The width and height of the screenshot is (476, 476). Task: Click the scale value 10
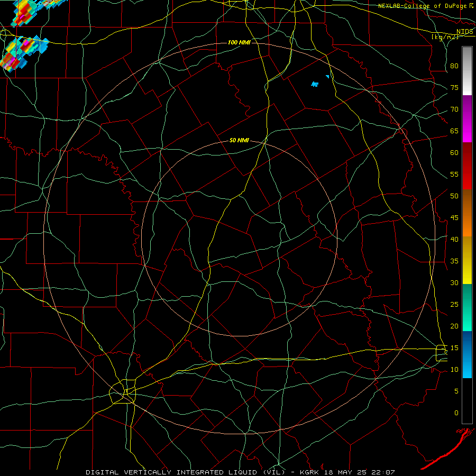(x=454, y=370)
